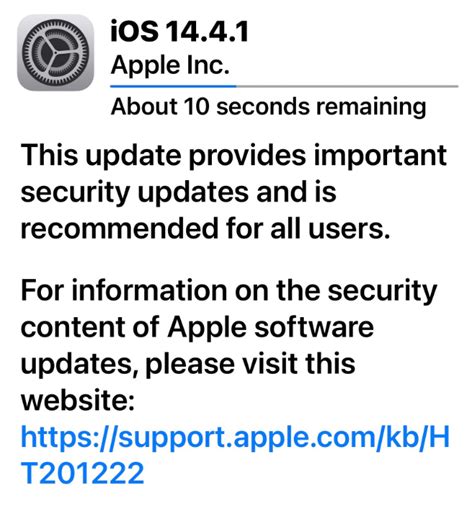The image size is (474, 508).
Task: Tap the Settings gear app icon
Action: click(x=55, y=52)
